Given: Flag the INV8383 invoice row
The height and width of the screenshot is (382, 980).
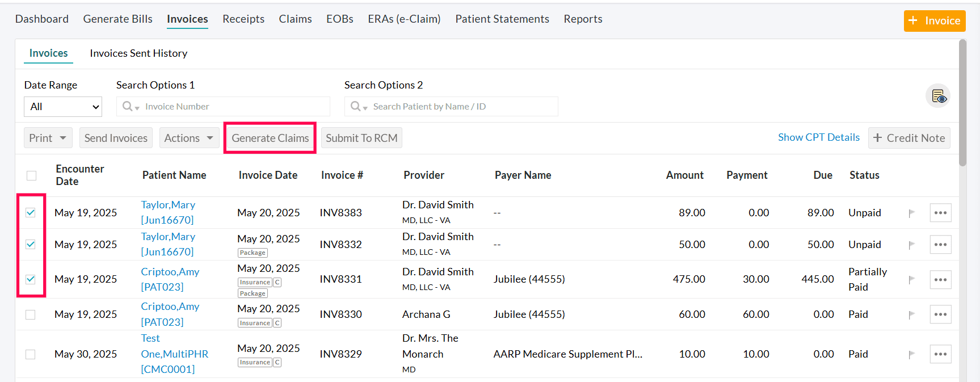Looking at the screenshot, I should 912,212.
